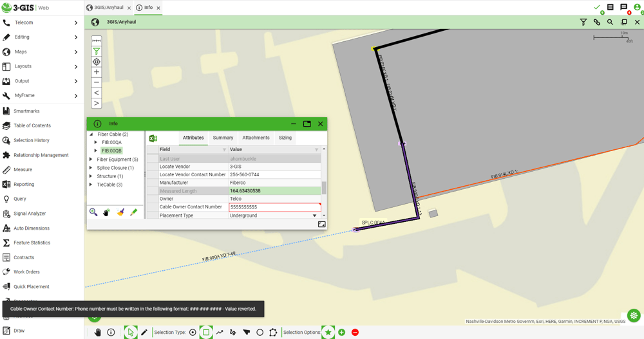Viewport: 644px width, 339px height.
Task: Click the link chain icon in map header
Action: (597, 22)
